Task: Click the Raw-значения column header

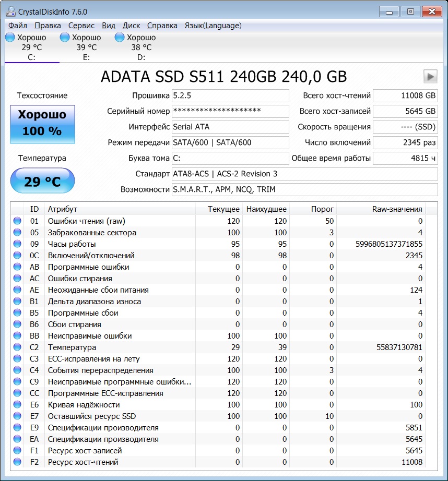Action: (x=381, y=209)
